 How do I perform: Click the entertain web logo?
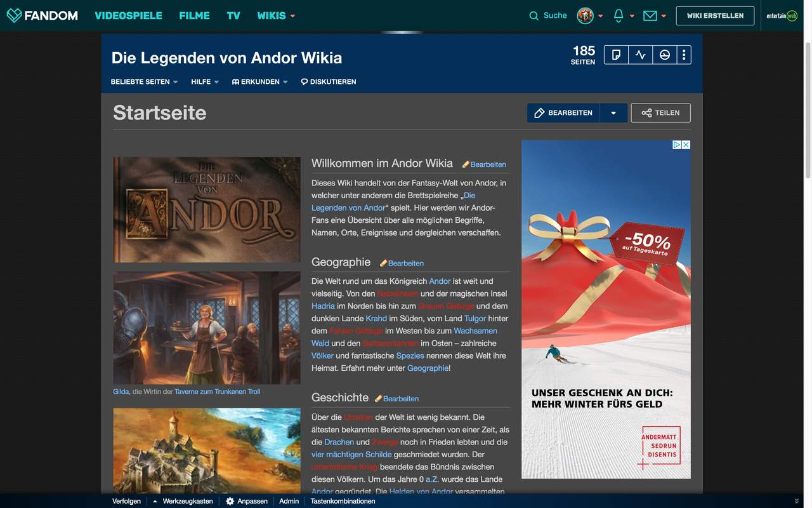point(782,16)
